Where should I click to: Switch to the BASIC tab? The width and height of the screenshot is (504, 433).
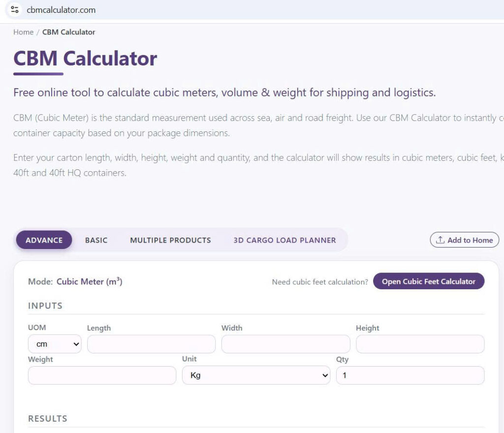click(x=96, y=240)
